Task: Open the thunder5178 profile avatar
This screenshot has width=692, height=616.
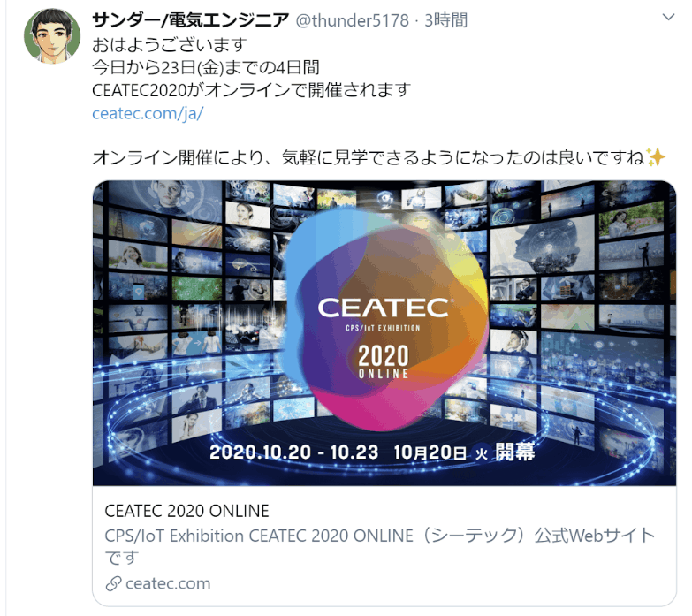Action: tap(52, 36)
